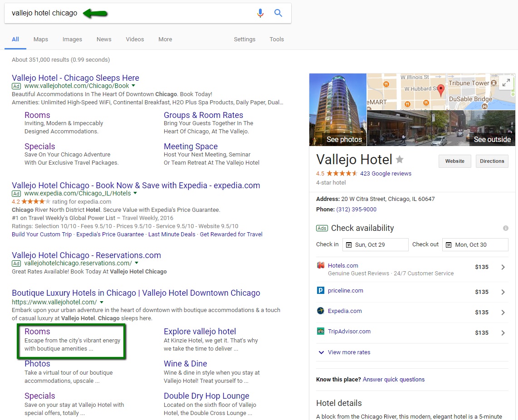Open dropdown arrow next to https://www.vallejohotel.com/
Viewport: 518px width, 420px height.
coord(102,302)
